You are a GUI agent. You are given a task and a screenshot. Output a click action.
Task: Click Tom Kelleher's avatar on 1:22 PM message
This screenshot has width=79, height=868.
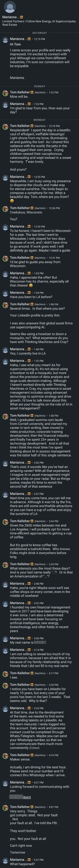(x=5, y=93)
